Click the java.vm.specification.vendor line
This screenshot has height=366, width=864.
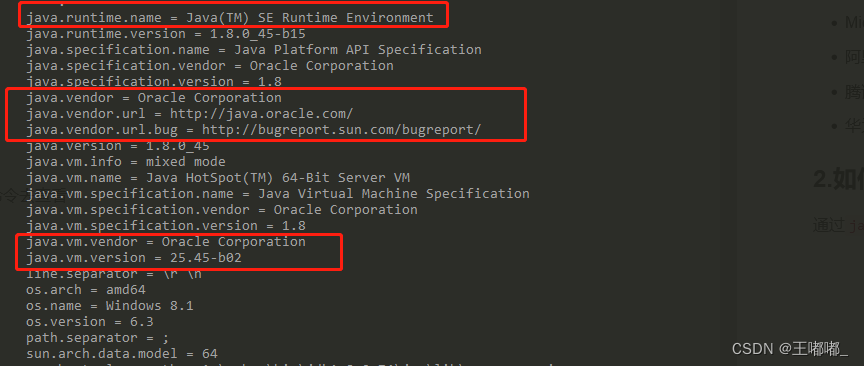coord(222,209)
